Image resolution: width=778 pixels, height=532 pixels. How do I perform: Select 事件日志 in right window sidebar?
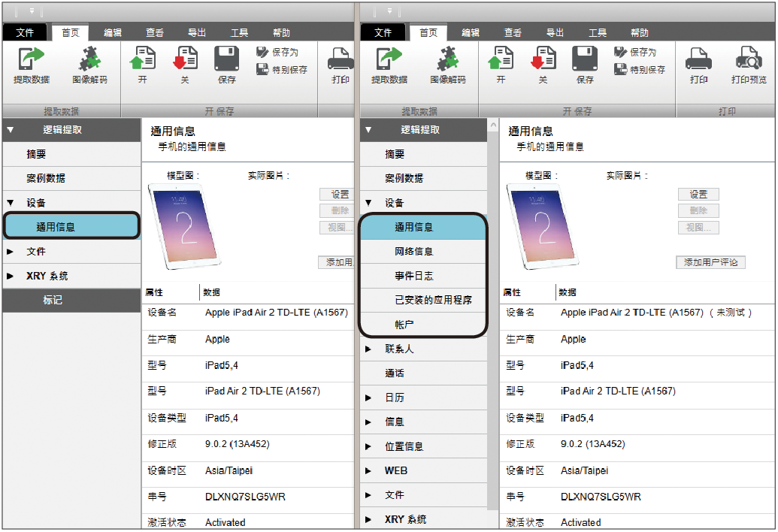(422, 276)
